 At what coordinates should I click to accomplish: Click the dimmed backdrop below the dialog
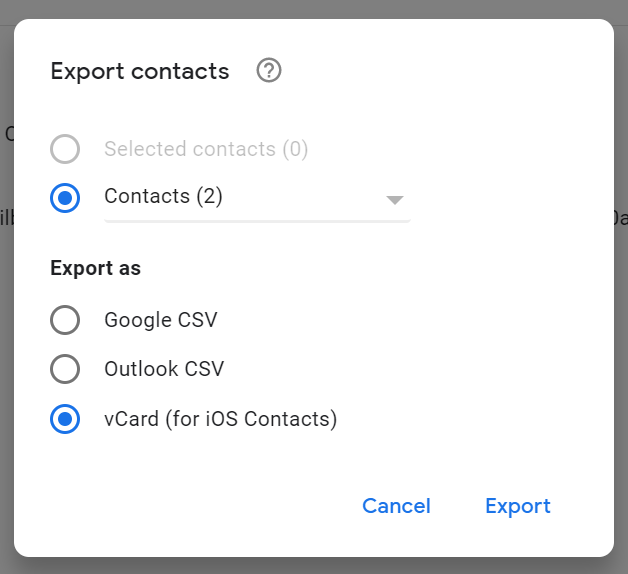314,566
